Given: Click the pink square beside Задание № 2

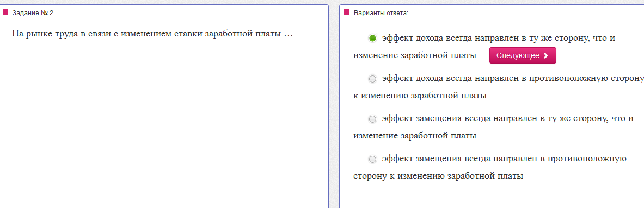Looking at the screenshot, I should click(x=5, y=12).
